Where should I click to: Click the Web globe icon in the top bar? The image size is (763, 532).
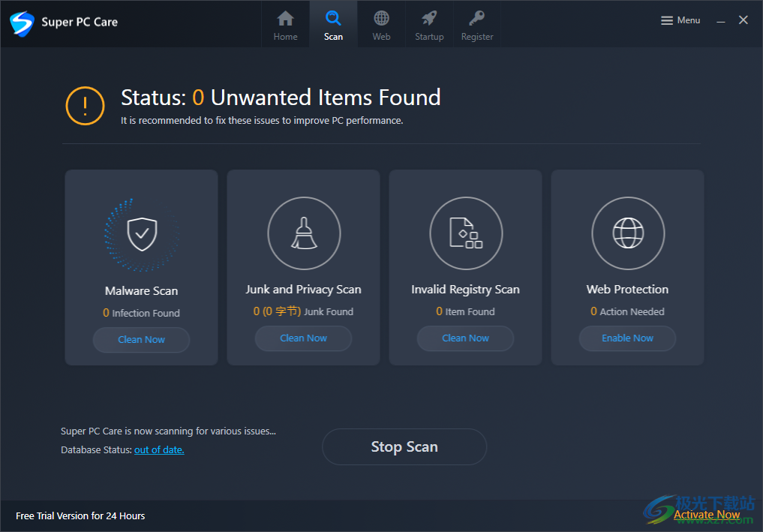point(381,19)
